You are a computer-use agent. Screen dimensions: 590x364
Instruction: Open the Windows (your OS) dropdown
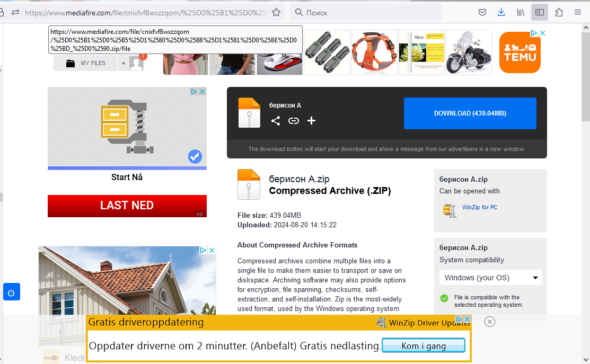tap(490, 278)
